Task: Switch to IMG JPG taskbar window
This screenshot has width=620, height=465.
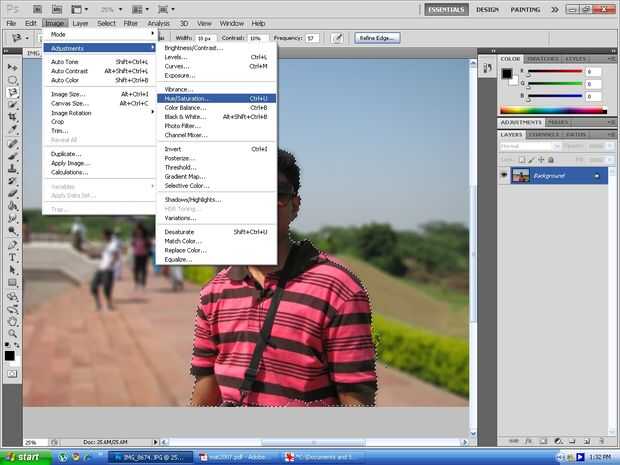Action: (150, 457)
